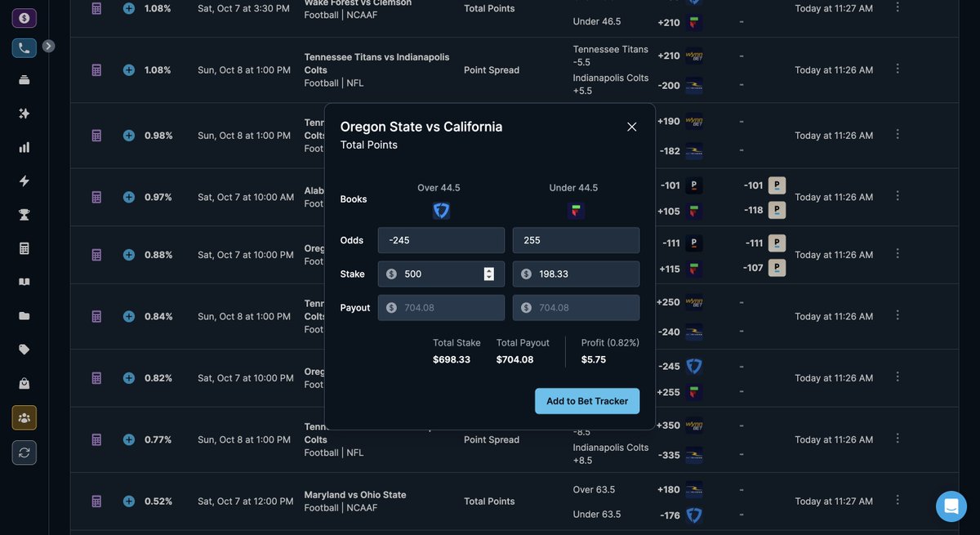The width and height of the screenshot is (980, 535).
Task: Add the 0.77% row with plus icon
Action: [129, 439]
